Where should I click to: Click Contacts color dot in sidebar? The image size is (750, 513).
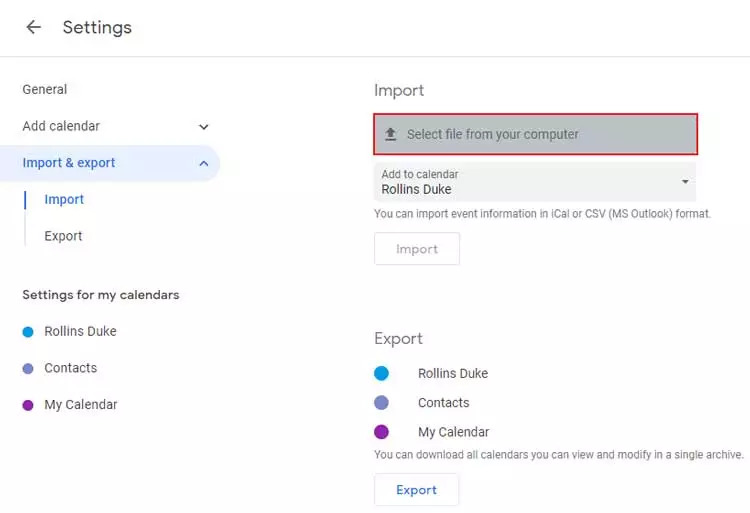pyautogui.click(x=28, y=368)
